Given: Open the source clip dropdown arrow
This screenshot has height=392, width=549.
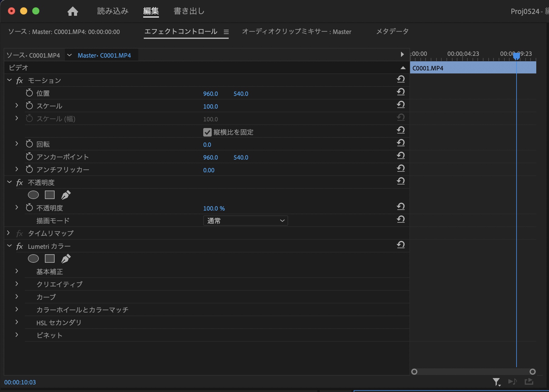Looking at the screenshot, I should pyautogui.click(x=69, y=55).
